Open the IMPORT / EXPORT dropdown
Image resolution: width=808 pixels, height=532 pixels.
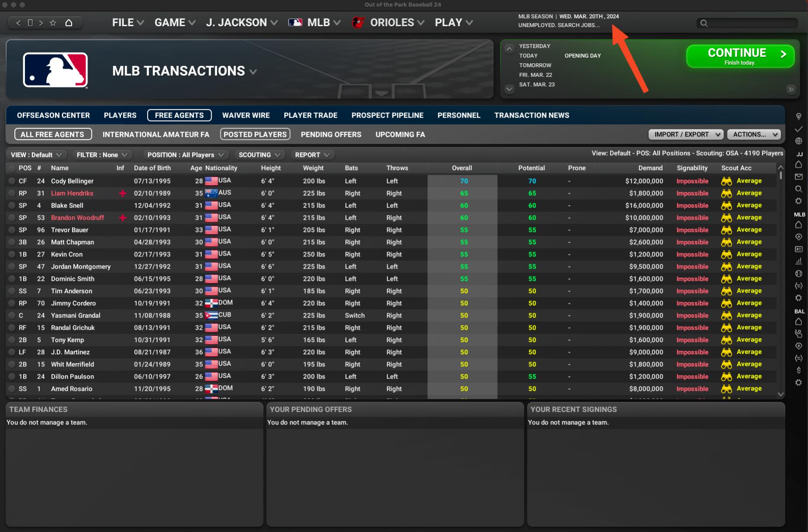(x=686, y=135)
